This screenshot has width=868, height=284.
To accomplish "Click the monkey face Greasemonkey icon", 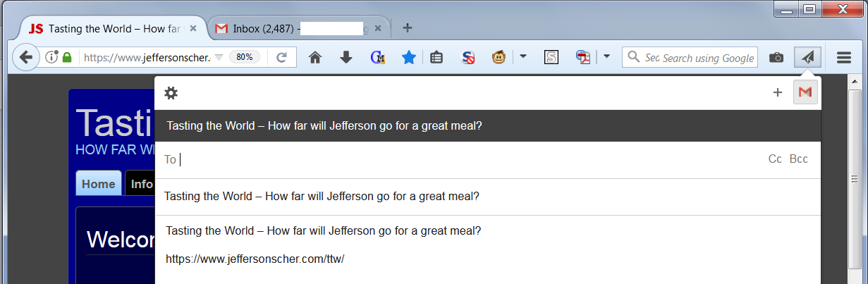I will pyautogui.click(x=499, y=58).
